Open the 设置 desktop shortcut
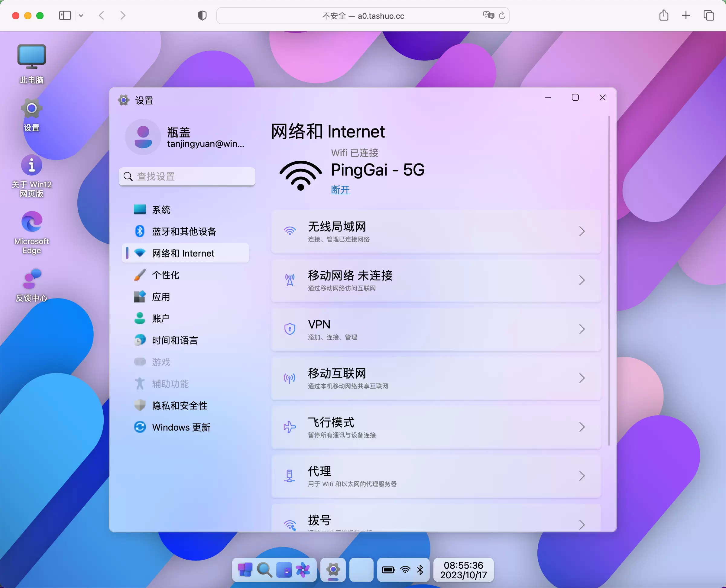Screen dimensions: 726x588 pyautogui.click(x=31, y=115)
